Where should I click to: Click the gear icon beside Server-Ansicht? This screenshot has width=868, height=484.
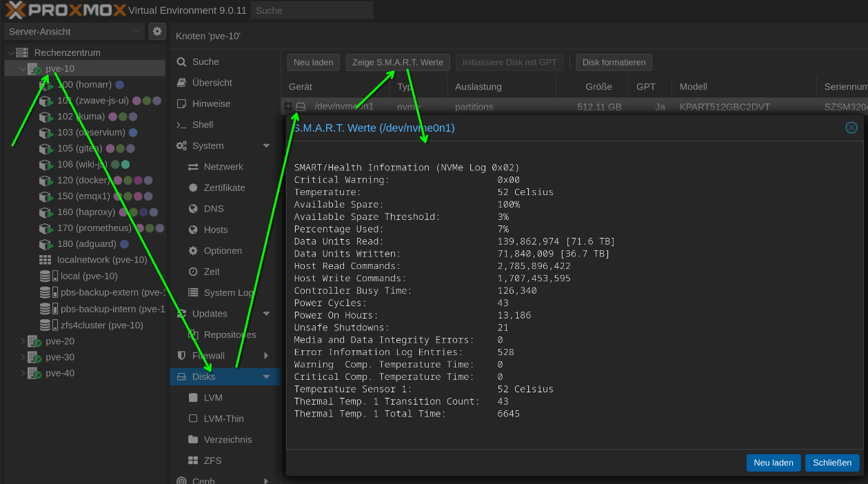(x=157, y=31)
